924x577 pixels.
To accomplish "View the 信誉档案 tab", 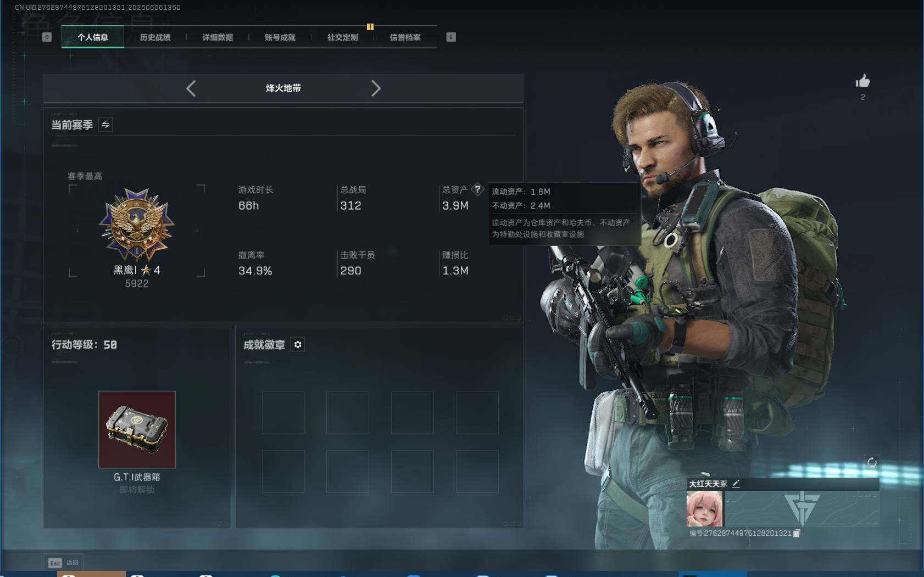I will click(405, 37).
